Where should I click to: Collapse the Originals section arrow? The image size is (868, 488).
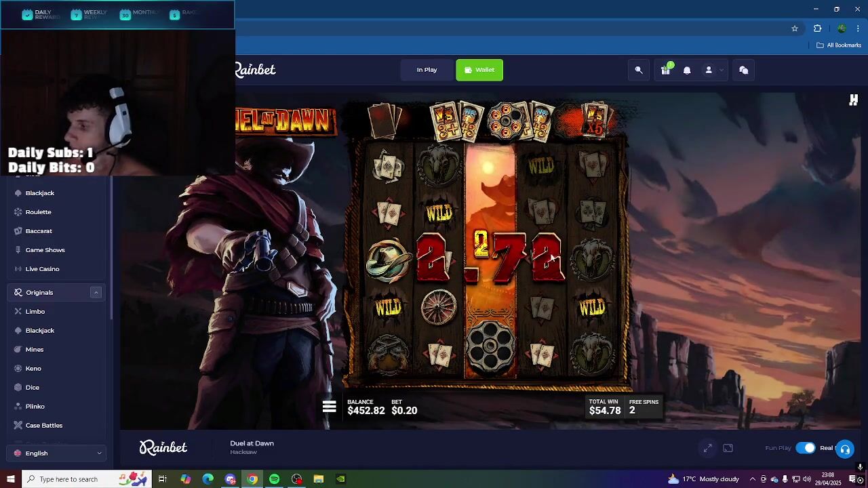tap(96, 293)
